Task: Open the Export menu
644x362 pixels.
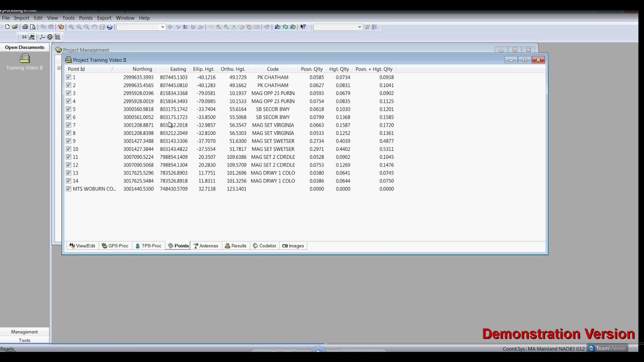Action: click(104, 18)
